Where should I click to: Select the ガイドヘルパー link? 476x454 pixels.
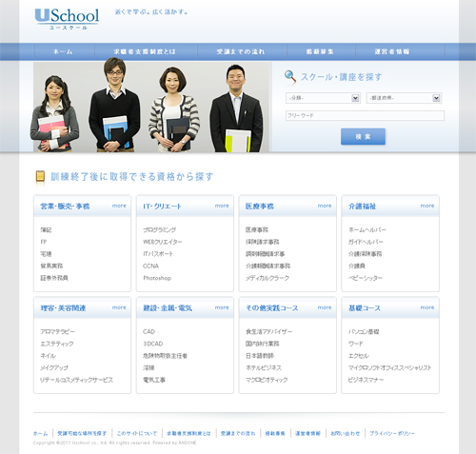click(x=366, y=242)
